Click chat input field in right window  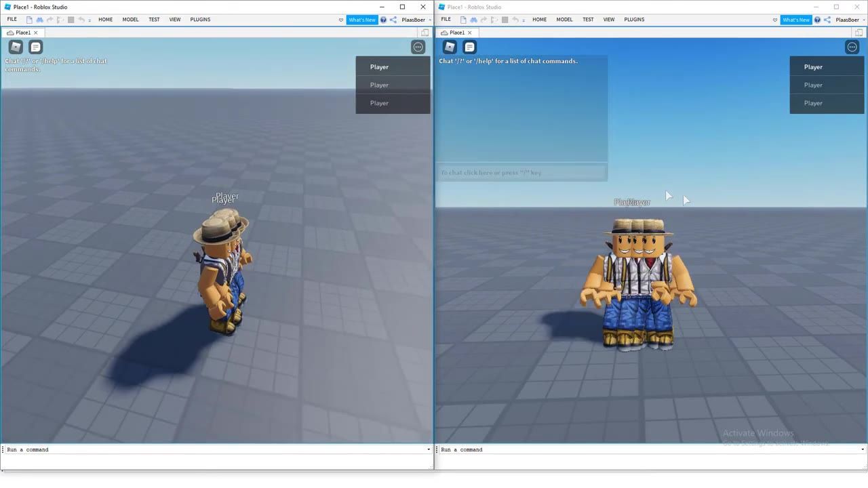click(521, 173)
